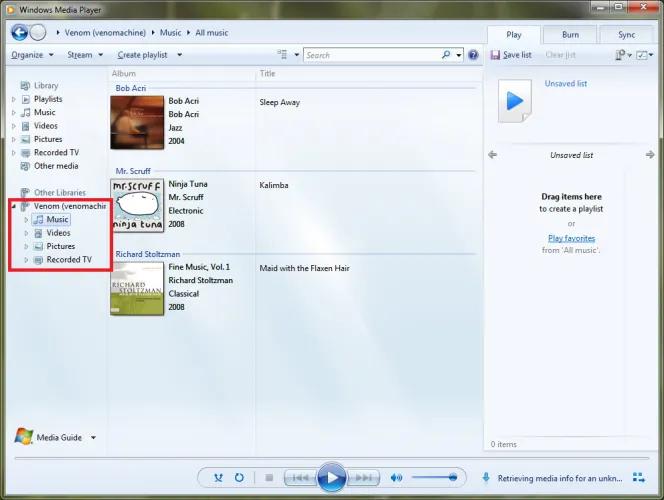The width and height of the screenshot is (664, 500).
Task: Click the stop button
Action: [269, 478]
